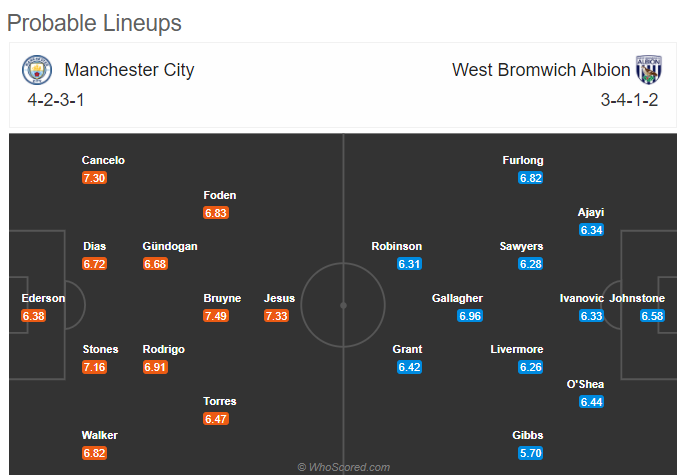Image resolution: width=681 pixels, height=475 pixels.
Task: Click Jesus's 7.33 rating badge
Action: click(x=276, y=316)
